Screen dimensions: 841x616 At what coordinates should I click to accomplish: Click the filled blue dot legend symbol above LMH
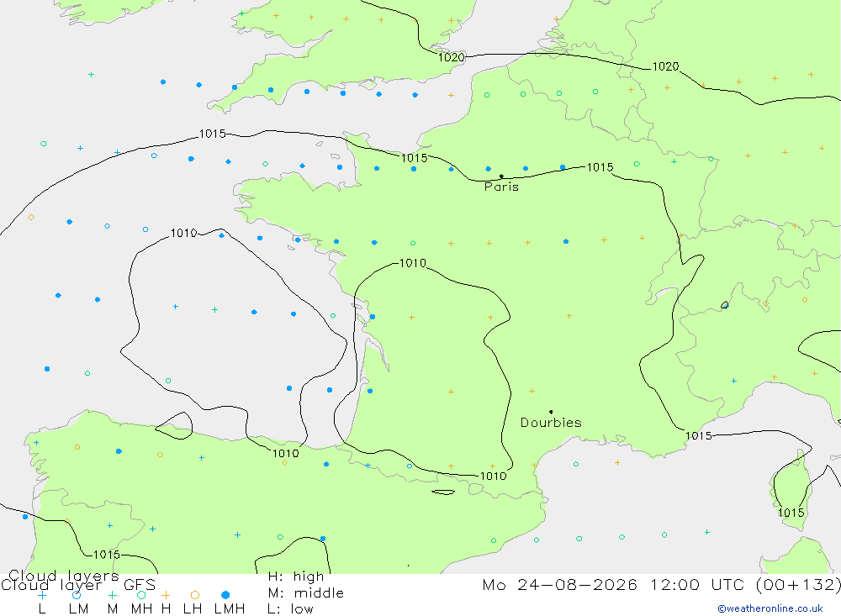pos(225,595)
